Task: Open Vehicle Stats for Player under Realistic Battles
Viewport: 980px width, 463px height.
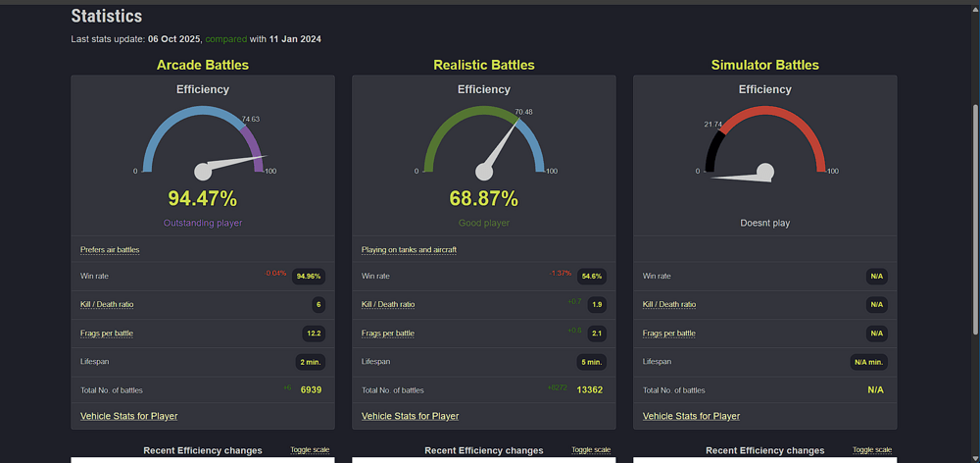Action: [410, 416]
